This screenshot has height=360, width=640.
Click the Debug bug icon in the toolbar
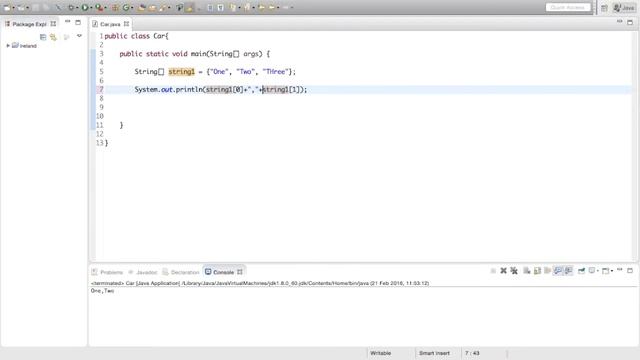pos(71,7)
